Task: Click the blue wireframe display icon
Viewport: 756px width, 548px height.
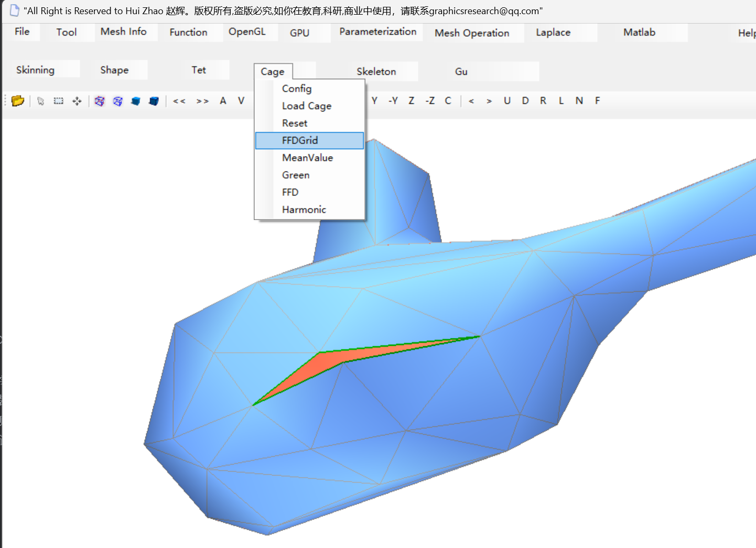Action: click(x=118, y=101)
